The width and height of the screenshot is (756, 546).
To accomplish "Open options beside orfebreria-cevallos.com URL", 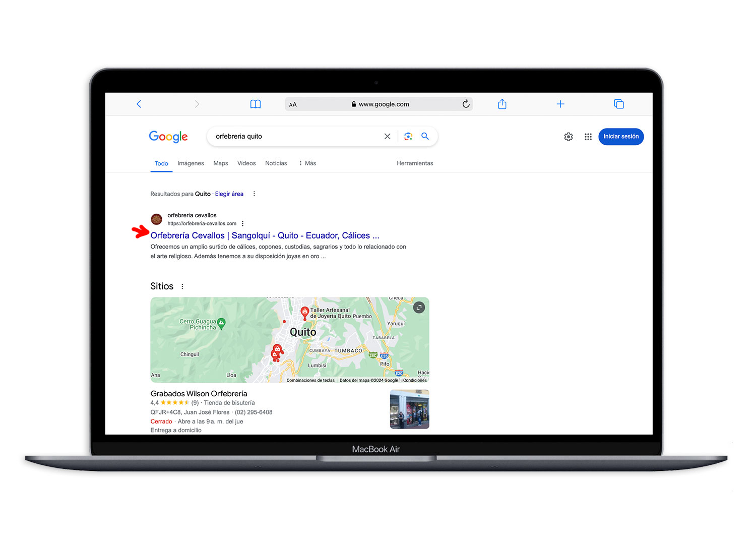I will point(243,224).
